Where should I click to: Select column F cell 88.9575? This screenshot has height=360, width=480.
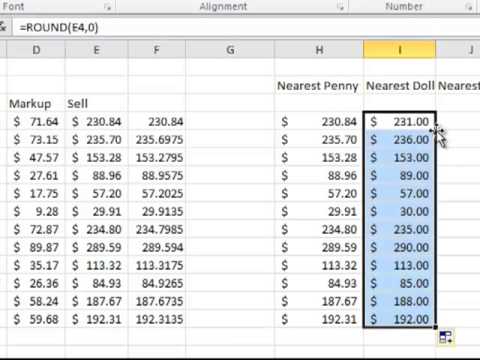coord(156,176)
